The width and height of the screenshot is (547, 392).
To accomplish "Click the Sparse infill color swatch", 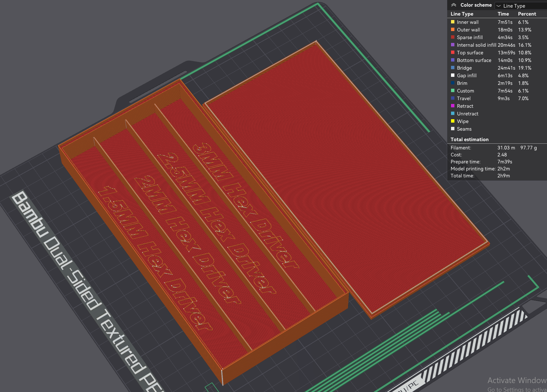I will [x=453, y=37].
